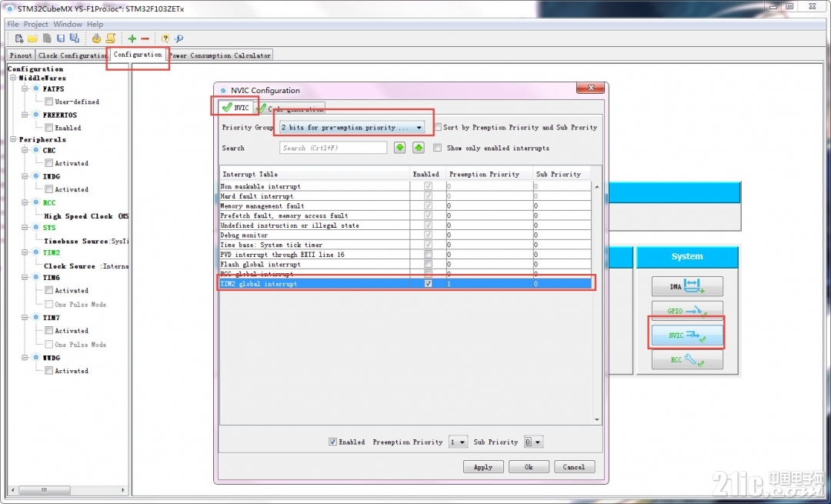
Task: Activate the TIM6 checkbox
Action: tap(48, 290)
